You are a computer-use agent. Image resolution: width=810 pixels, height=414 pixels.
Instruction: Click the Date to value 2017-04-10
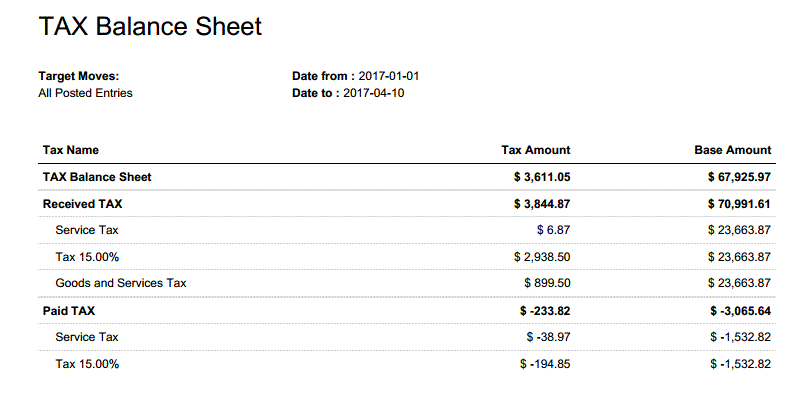pos(373,93)
